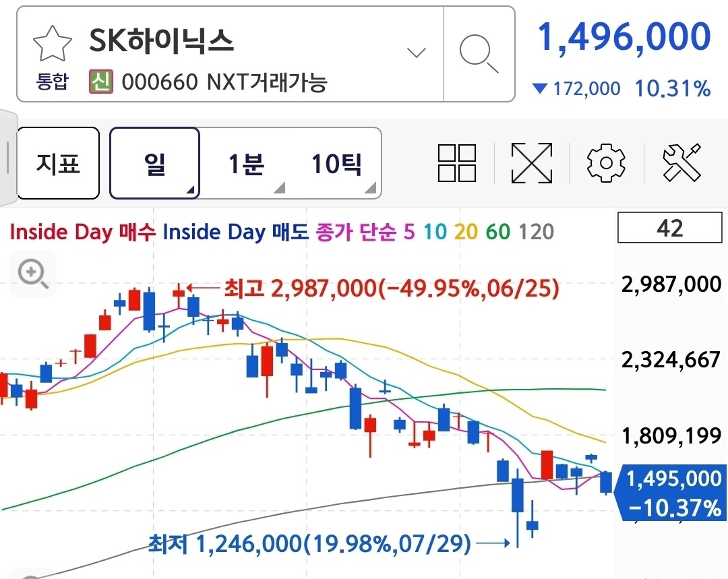The image size is (728, 579).
Task: Pick the 10-day moving average legend
Action: [435, 232]
